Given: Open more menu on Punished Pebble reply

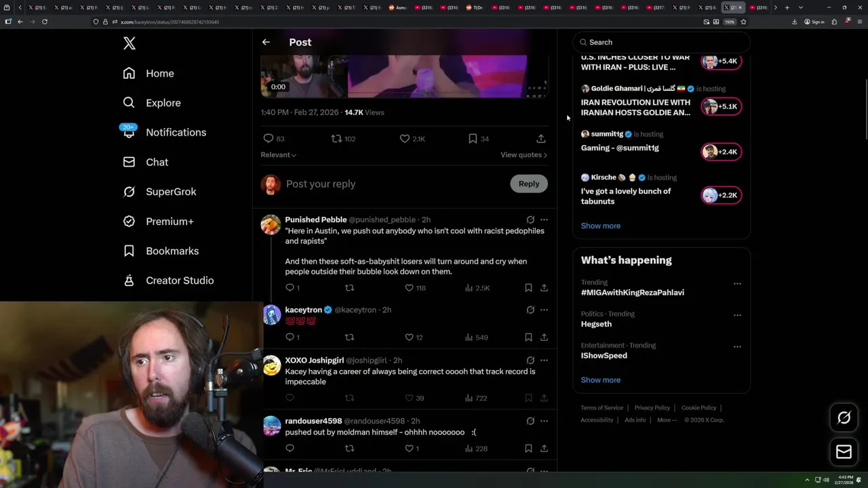Looking at the screenshot, I should [x=544, y=220].
